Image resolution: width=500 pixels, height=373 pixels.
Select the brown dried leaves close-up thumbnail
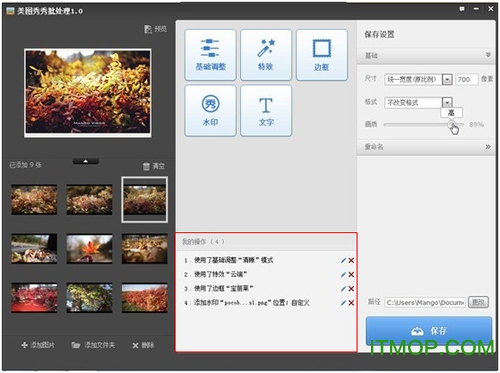(x=145, y=249)
